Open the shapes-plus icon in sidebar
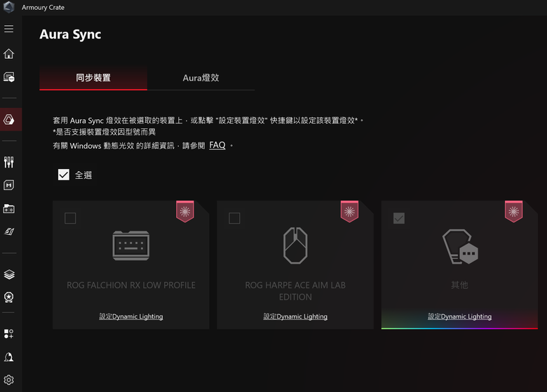 point(8,334)
